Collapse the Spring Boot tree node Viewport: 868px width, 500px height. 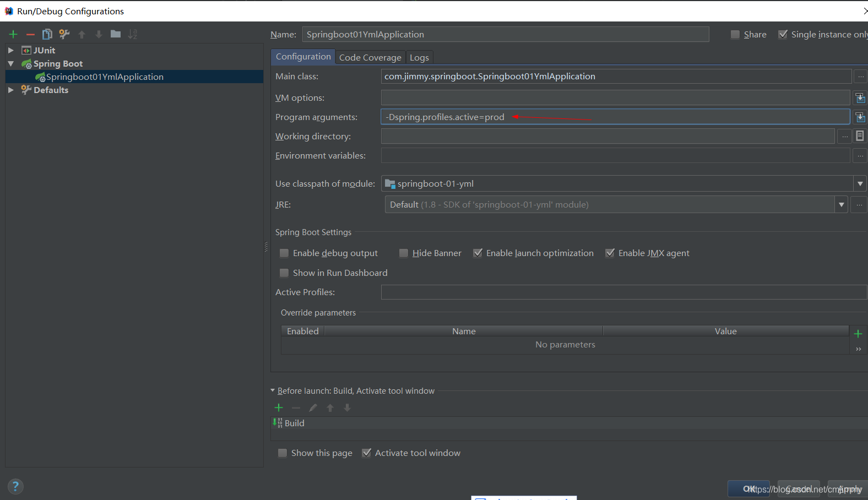click(x=10, y=64)
